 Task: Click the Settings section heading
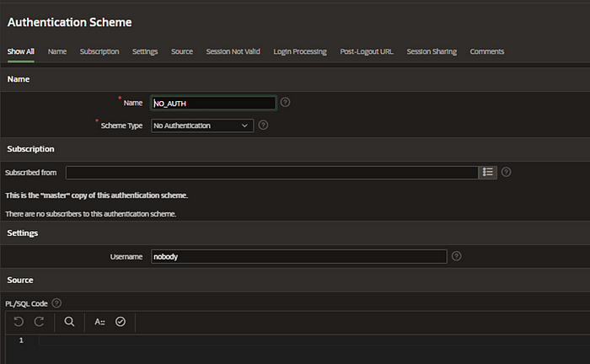23,233
